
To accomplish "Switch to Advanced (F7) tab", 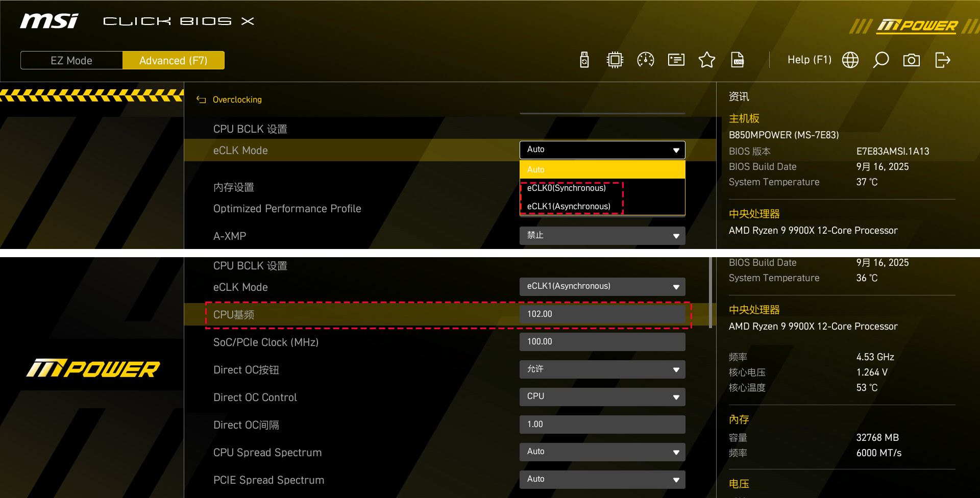I will 174,60.
